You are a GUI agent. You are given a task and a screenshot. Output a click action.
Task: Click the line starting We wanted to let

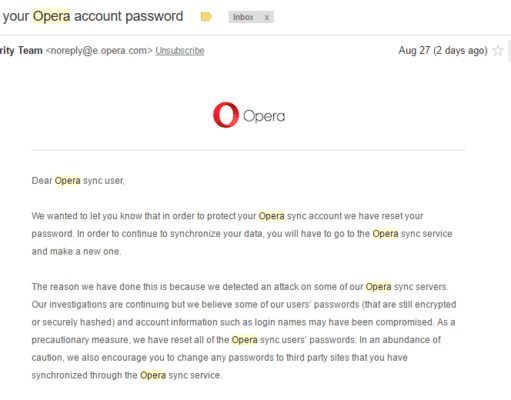(227, 216)
